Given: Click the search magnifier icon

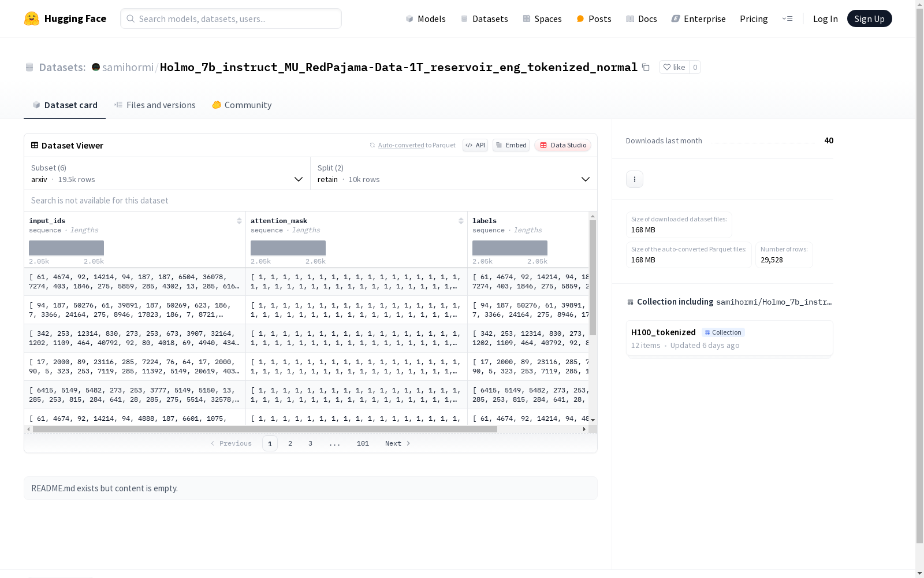Looking at the screenshot, I should click(x=131, y=18).
